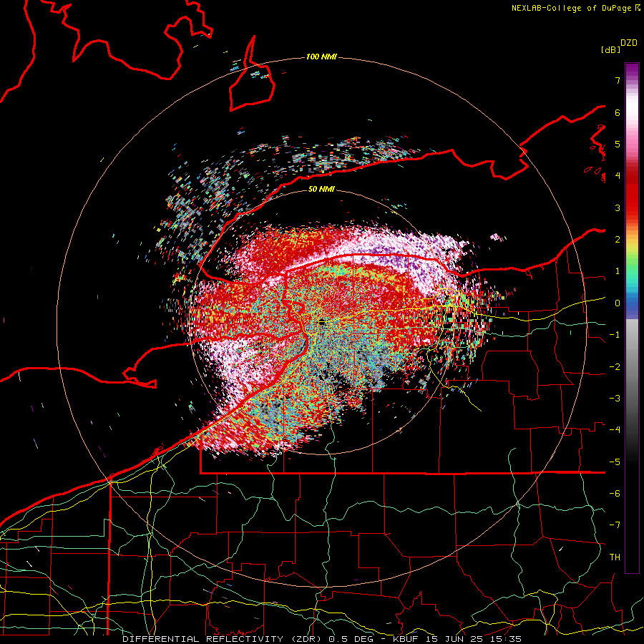Click the purple top segment of the color bar

[632, 72]
